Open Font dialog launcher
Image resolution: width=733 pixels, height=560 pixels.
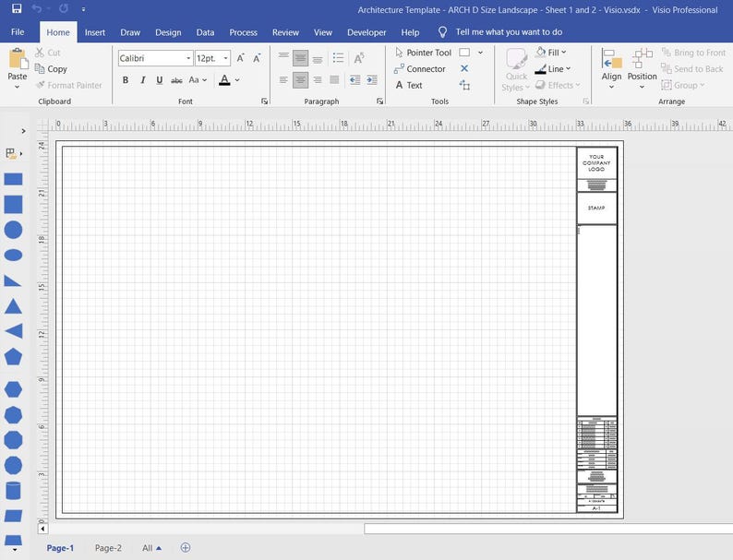pos(265,101)
